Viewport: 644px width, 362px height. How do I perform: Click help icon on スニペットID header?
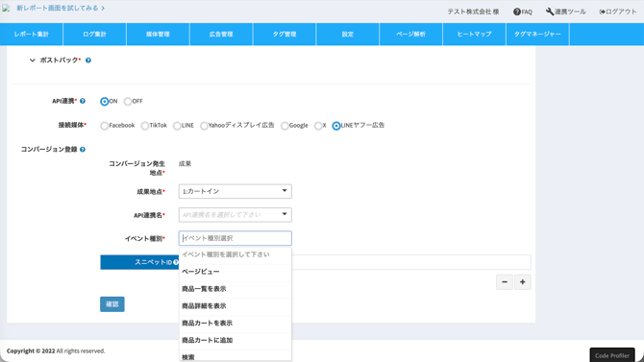(176, 262)
